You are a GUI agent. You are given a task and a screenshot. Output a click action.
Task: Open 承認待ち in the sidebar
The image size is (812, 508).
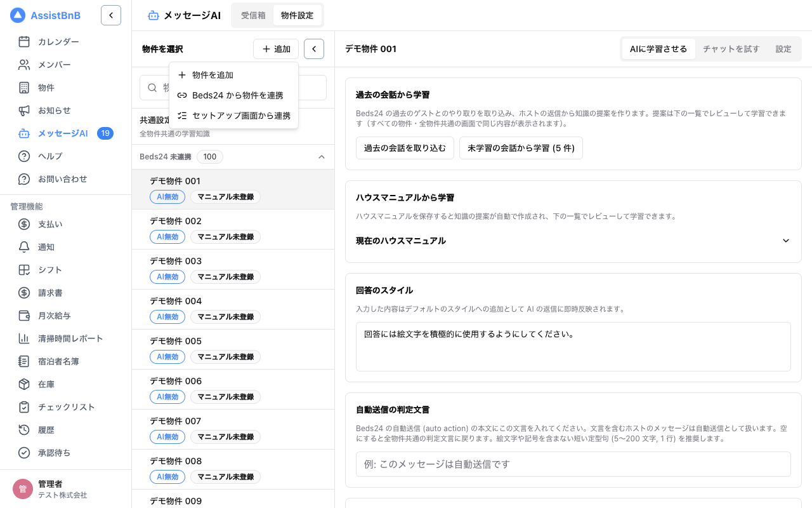click(66, 453)
